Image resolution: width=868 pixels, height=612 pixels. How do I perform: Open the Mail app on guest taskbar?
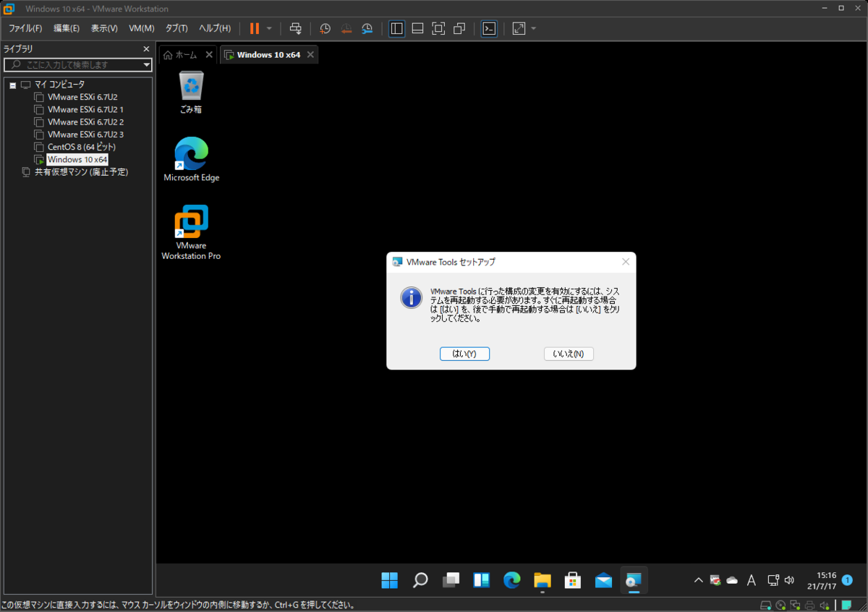603,580
